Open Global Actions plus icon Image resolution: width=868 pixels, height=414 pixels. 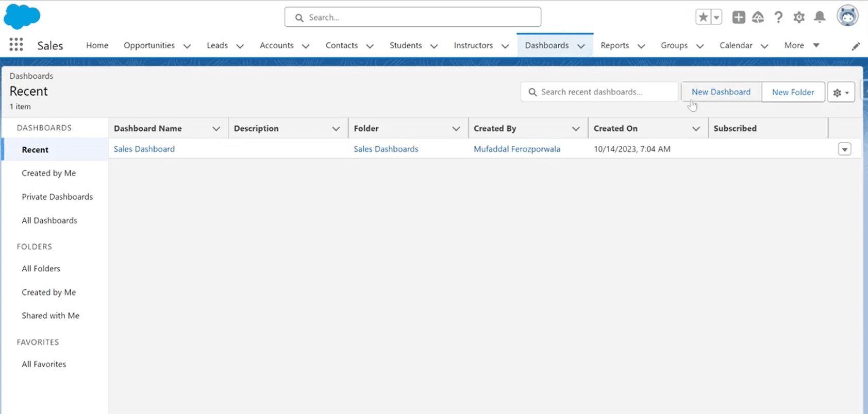[x=739, y=17]
